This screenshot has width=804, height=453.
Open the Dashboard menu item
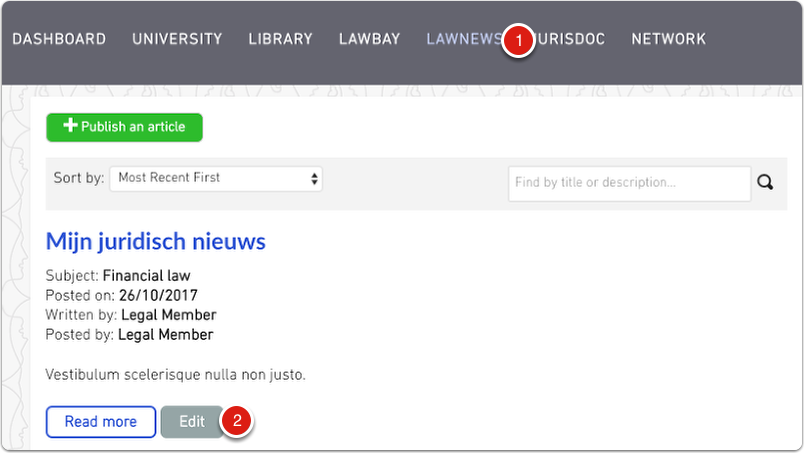(x=59, y=40)
